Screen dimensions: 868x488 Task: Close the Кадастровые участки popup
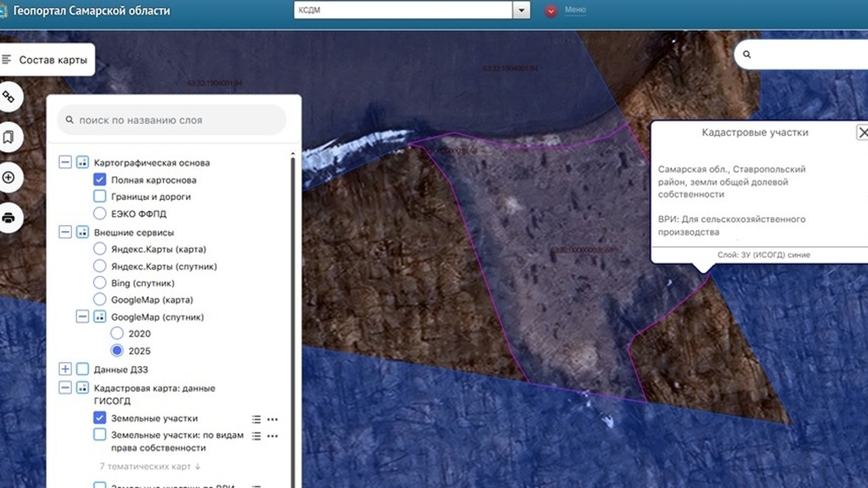point(862,133)
